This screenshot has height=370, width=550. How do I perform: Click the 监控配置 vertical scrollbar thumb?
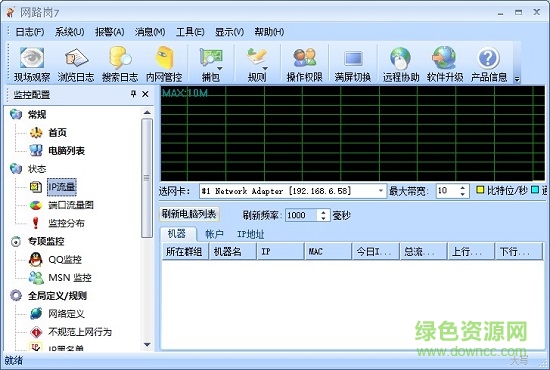click(147, 178)
